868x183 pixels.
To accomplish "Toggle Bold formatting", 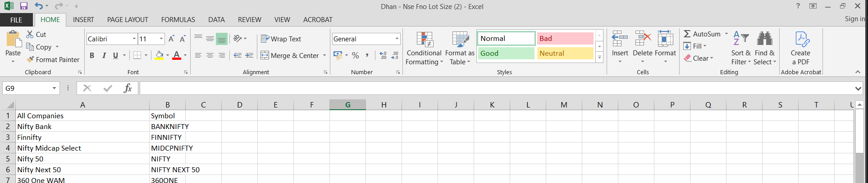I will click(x=92, y=55).
